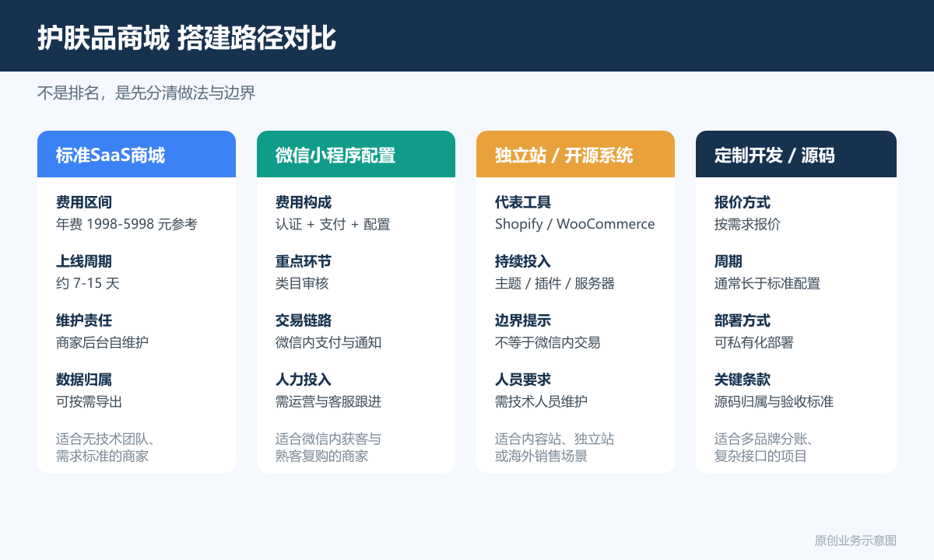Click the 关键条款 label

pos(743,380)
